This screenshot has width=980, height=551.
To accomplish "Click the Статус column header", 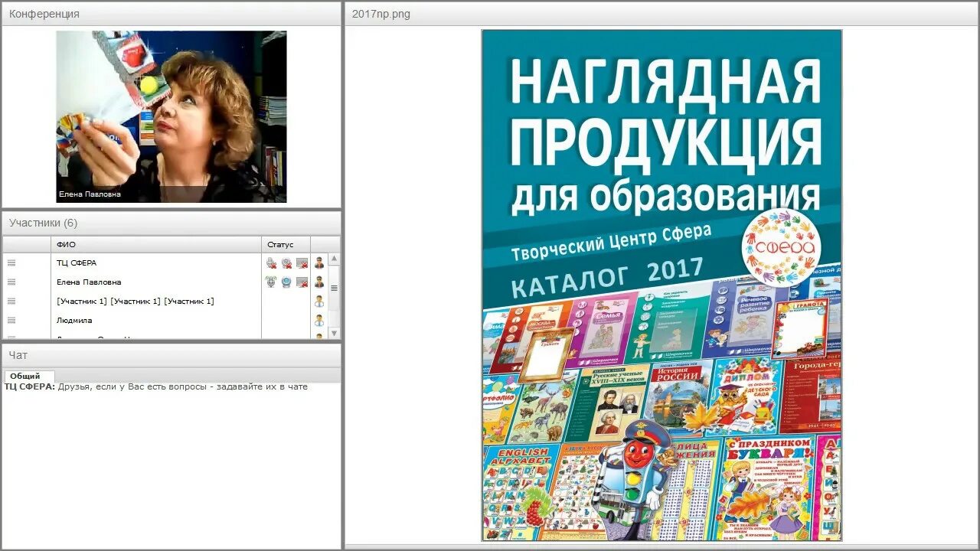I will coord(286,244).
